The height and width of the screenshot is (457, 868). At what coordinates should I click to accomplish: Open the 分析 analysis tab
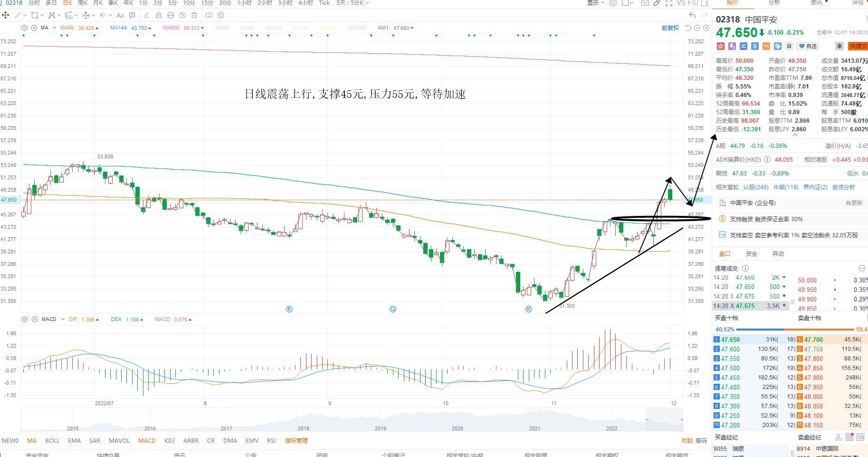pyautogui.click(x=774, y=3)
